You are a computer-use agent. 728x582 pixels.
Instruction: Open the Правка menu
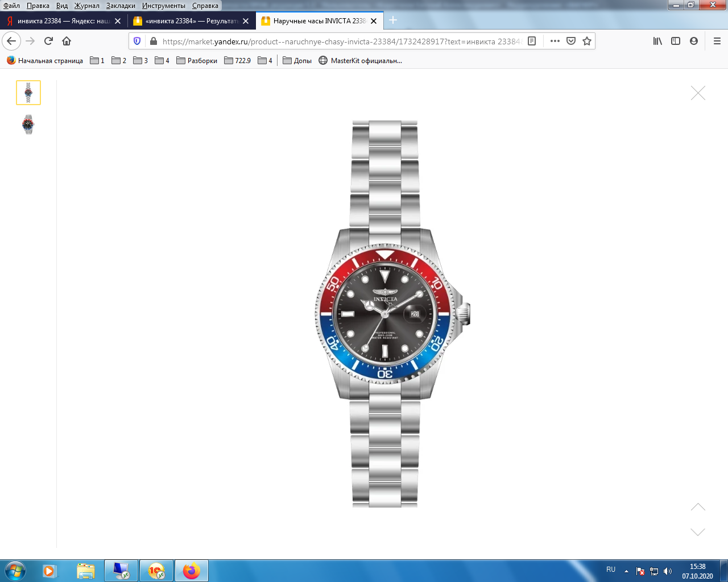(38, 6)
